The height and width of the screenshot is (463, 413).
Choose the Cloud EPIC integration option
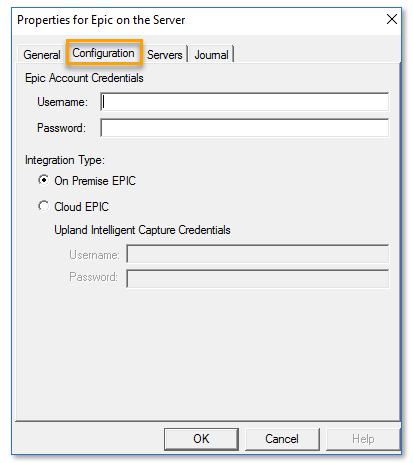click(43, 206)
